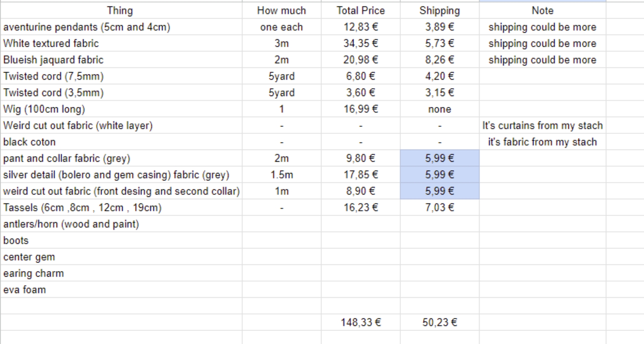Click the "How much" header cell
644x344 pixels.
pos(281,11)
